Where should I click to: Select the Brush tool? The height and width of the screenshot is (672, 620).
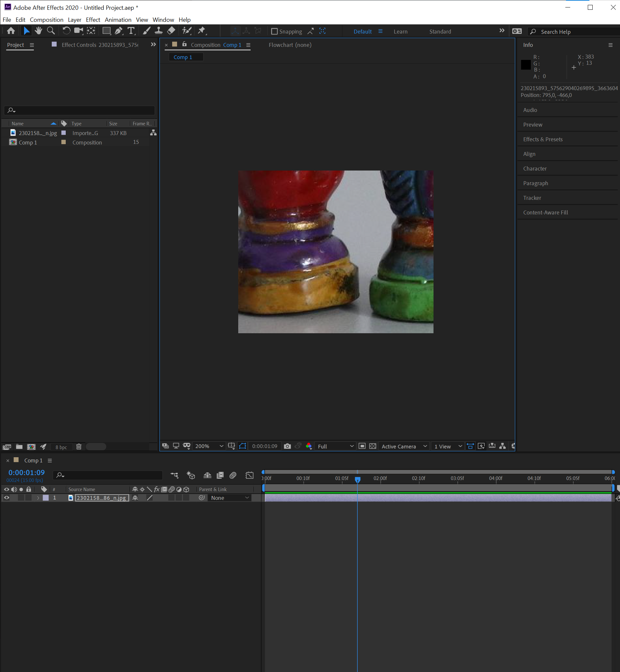click(146, 31)
